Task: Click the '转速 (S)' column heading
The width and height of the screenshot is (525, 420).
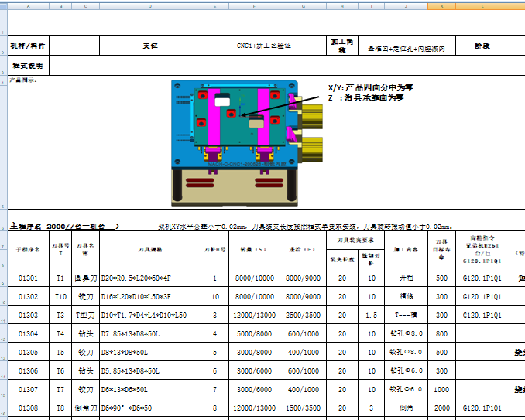Action: 255,250
